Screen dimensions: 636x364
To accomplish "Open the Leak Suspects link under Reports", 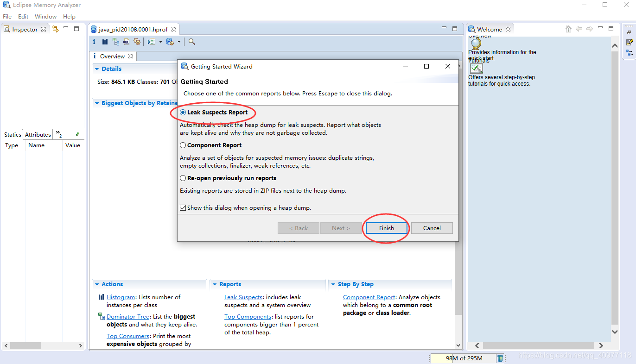I will pyautogui.click(x=243, y=297).
